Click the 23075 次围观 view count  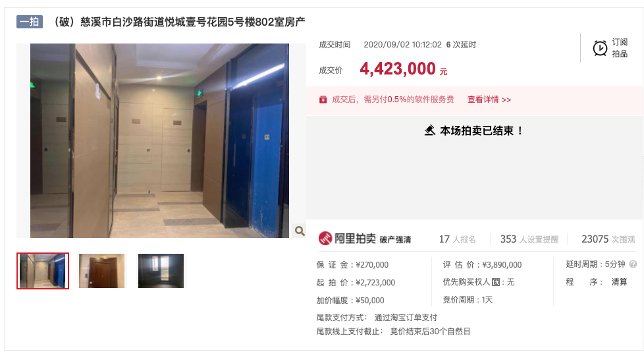608,239
